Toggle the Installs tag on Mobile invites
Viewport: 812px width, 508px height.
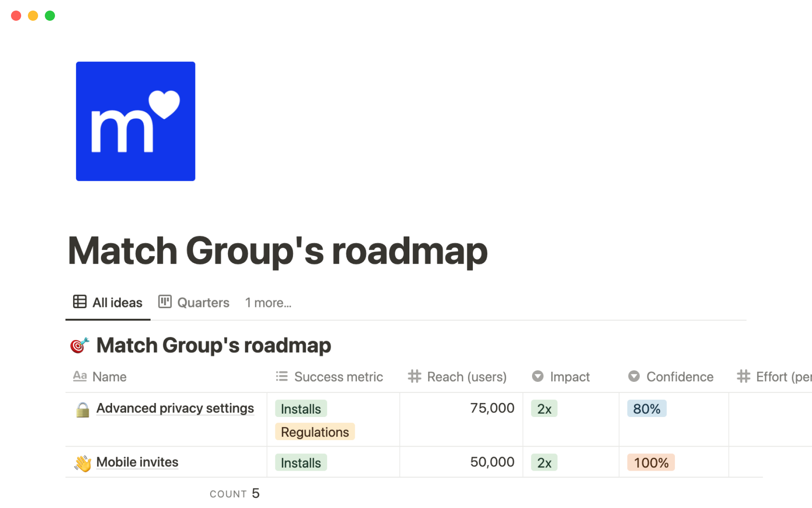(x=301, y=462)
